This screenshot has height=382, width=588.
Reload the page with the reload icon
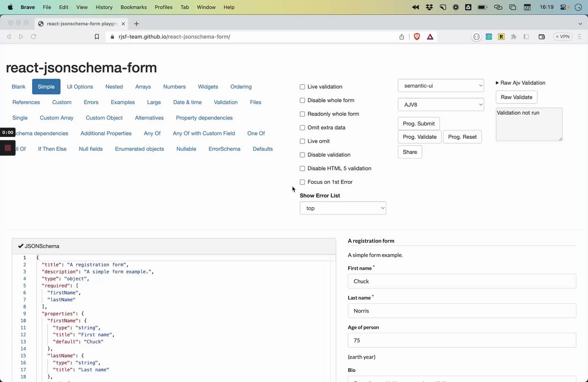[34, 37]
